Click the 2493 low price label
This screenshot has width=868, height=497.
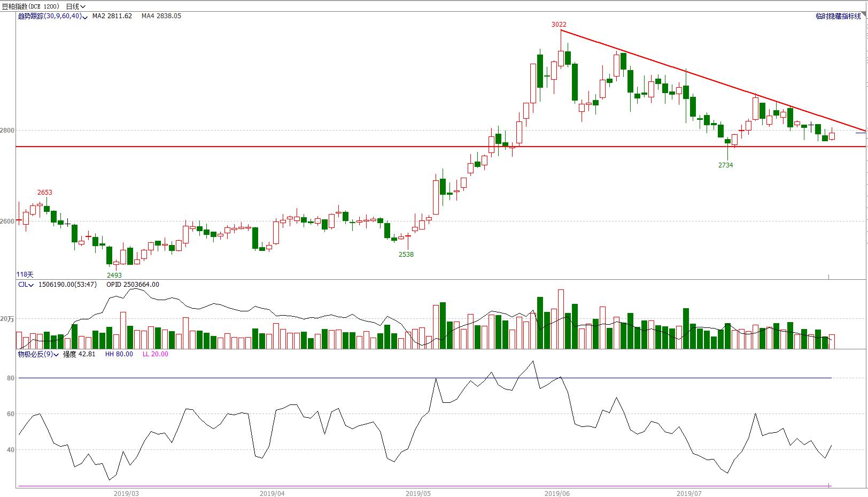pos(114,276)
